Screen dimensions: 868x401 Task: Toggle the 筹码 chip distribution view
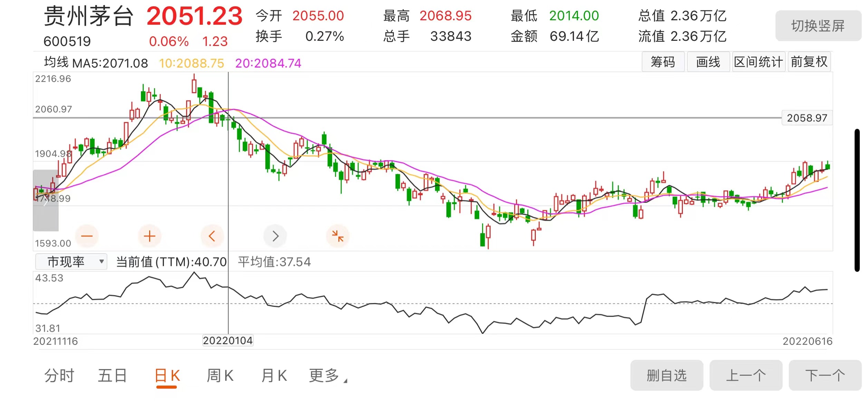coord(663,62)
